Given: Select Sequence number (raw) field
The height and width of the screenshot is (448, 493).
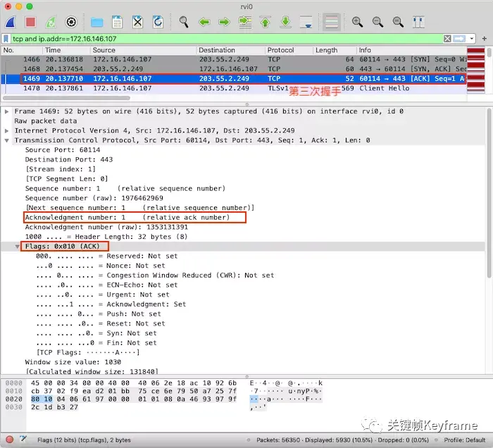Looking at the screenshot, I should click(x=94, y=199).
